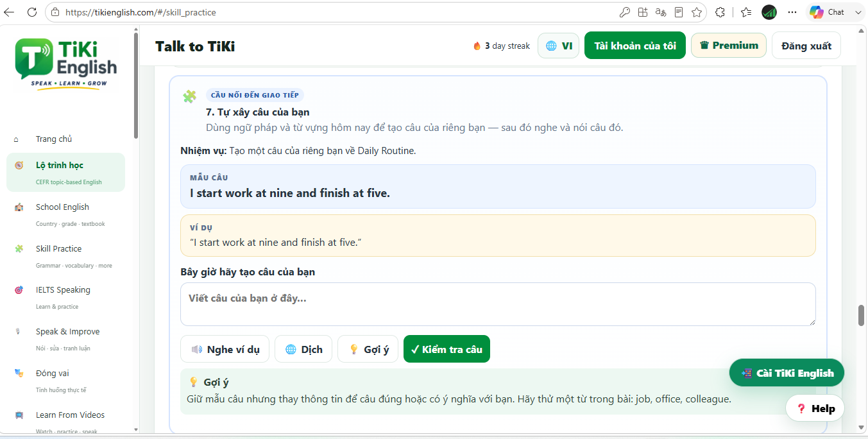
Task: Click the Gợi ý hint button
Action: (368, 349)
